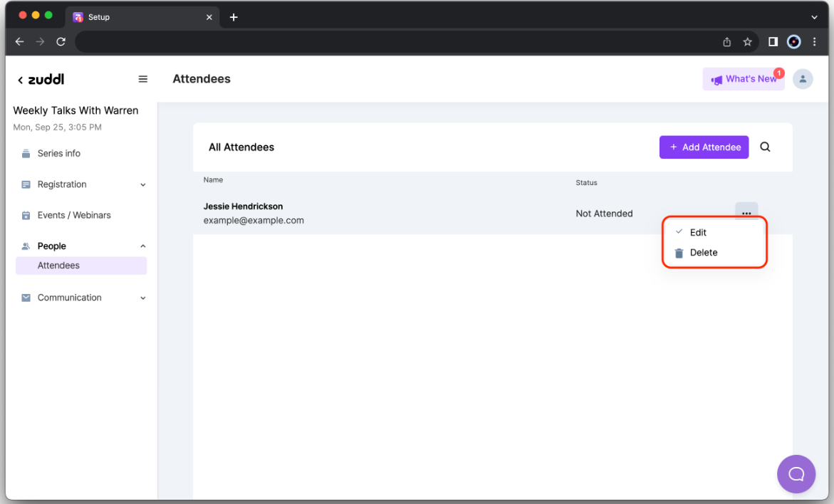Image resolution: width=834 pixels, height=504 pixels.
Task: Click the Add Attendee button
Action: click(x=704, y=147)
